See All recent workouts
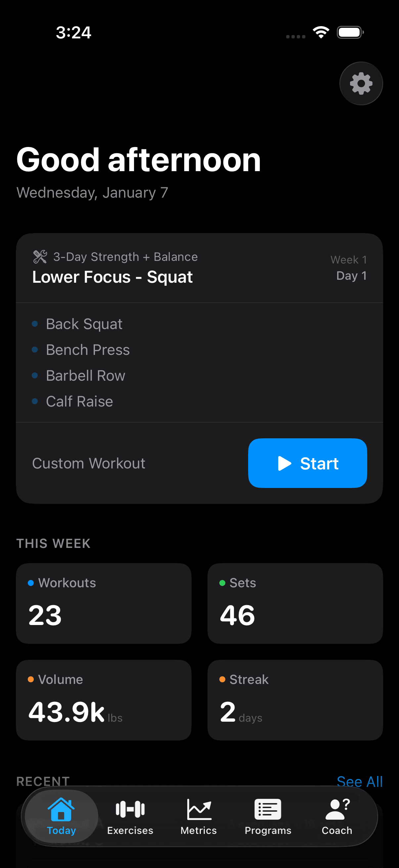The height and width of the screenshot is (868, 399). point(360,781)
